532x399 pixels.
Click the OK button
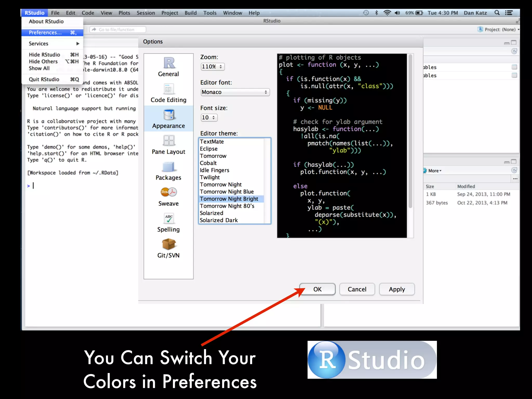coord(317,289)
